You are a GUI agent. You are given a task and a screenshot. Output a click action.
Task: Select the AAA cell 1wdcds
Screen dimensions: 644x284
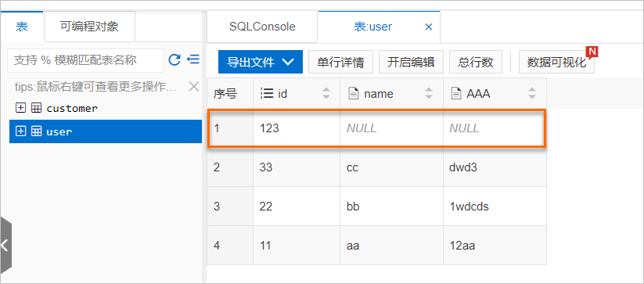pyautogui.click(x=495, y=207)
